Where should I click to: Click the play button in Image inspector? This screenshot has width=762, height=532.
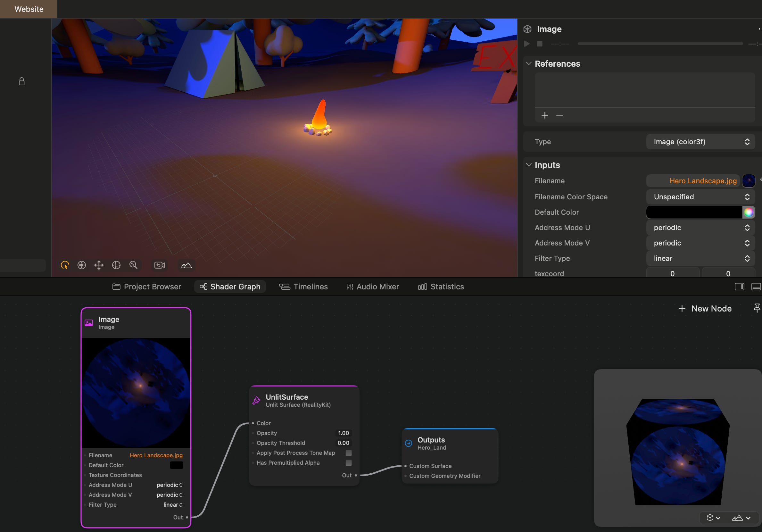527,44
